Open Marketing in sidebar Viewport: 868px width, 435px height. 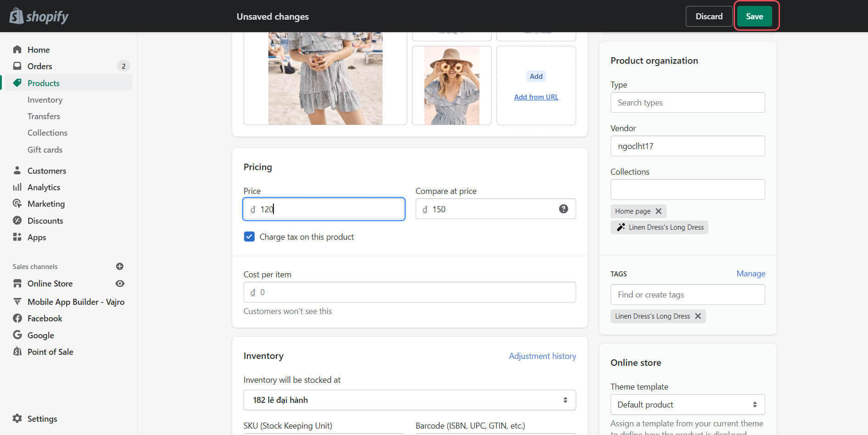pyautogui.click(x=46, y=204)
